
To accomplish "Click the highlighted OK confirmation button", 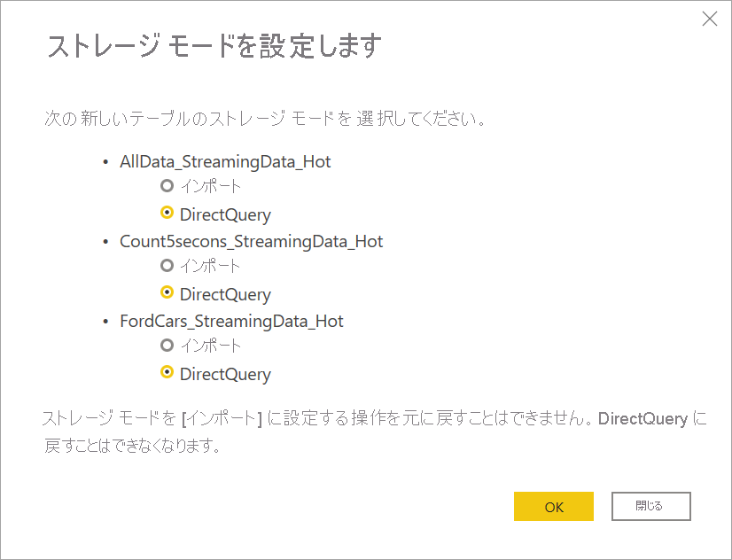I will [x=553, y=506].
